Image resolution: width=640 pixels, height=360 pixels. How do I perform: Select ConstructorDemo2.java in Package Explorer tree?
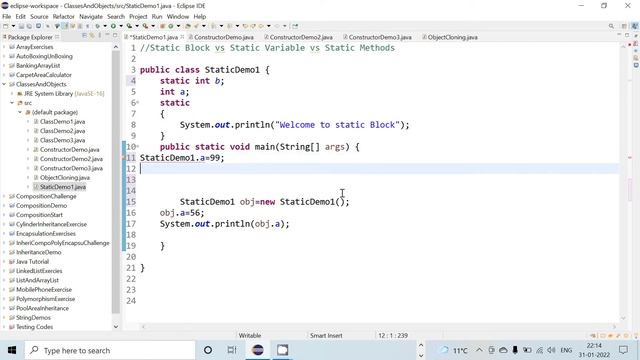click(71, 159)
